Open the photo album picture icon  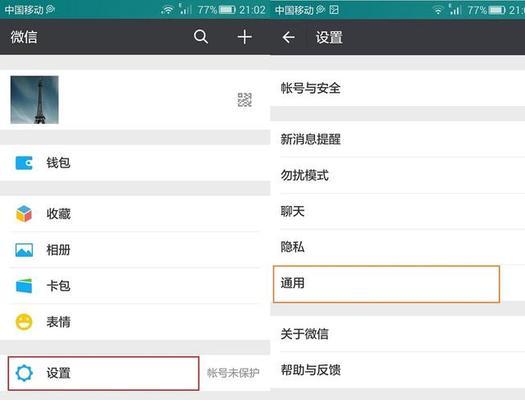click(x=24, y=250)
